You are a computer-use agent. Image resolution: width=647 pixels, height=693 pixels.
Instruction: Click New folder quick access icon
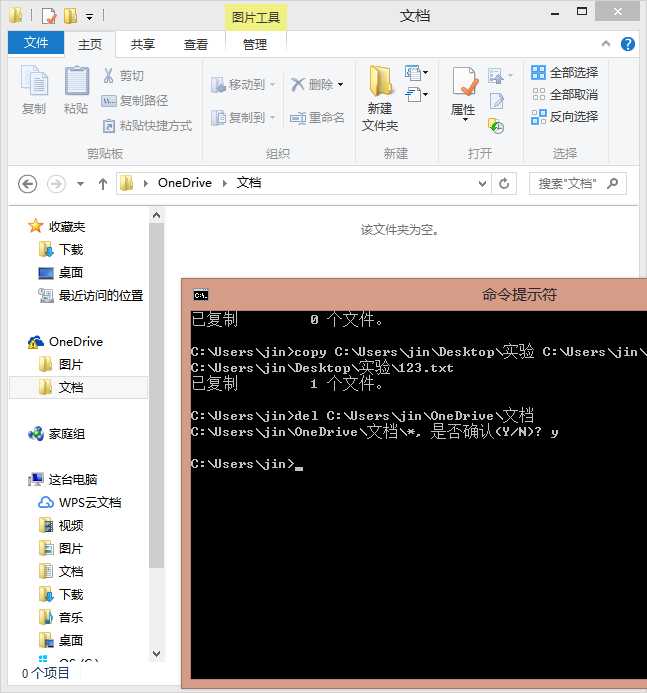coord(71,16)
